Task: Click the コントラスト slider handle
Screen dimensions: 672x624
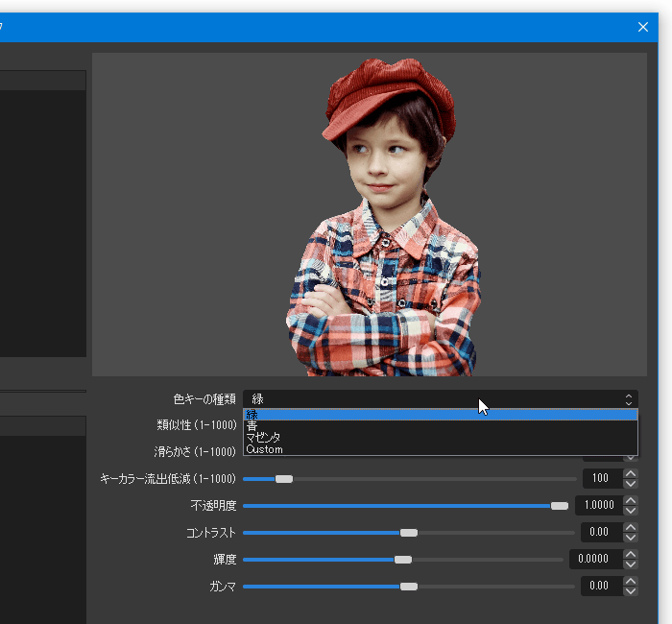Action: 408,533
